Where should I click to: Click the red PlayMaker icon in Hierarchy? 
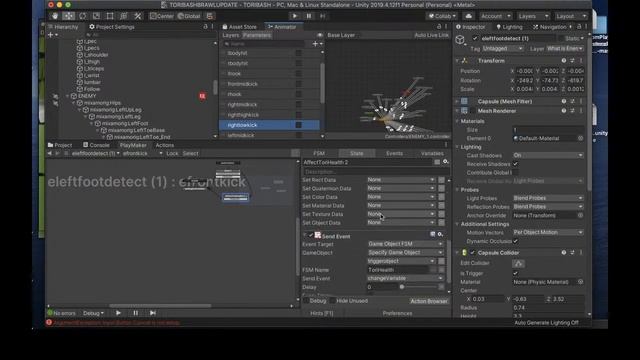point(202,96)
